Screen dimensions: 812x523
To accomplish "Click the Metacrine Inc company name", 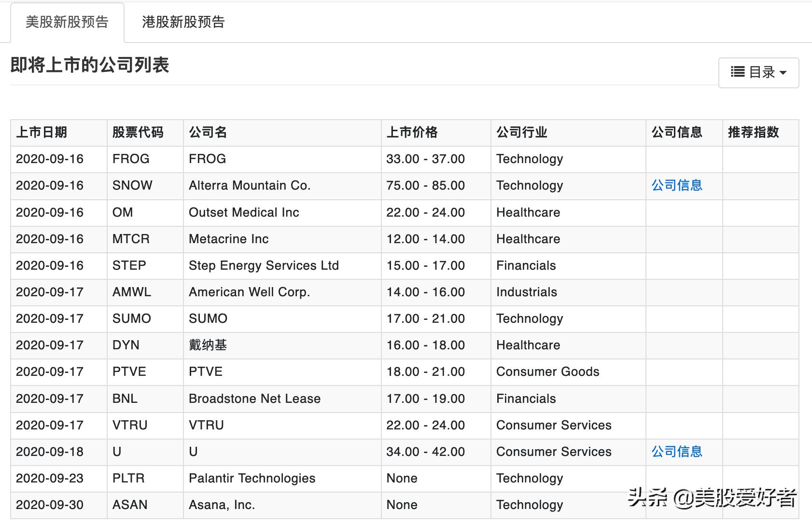I will [x=228, y=239].
